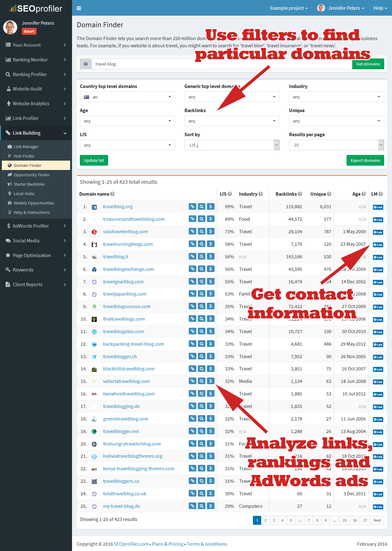This screenshot has height=551, width=392.
Task: Click the magnifier icon for travelbloggers.ca
Action: pyautogui.click(x=202, y=481)
